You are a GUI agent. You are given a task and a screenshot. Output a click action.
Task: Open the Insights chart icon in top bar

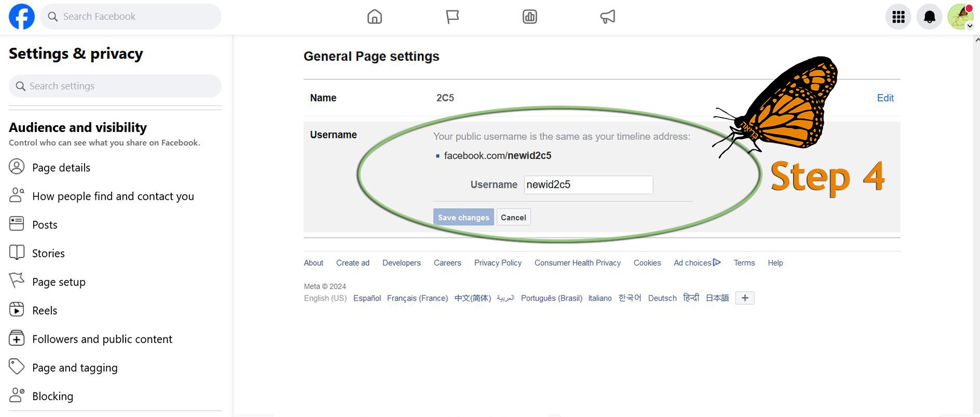530,17
